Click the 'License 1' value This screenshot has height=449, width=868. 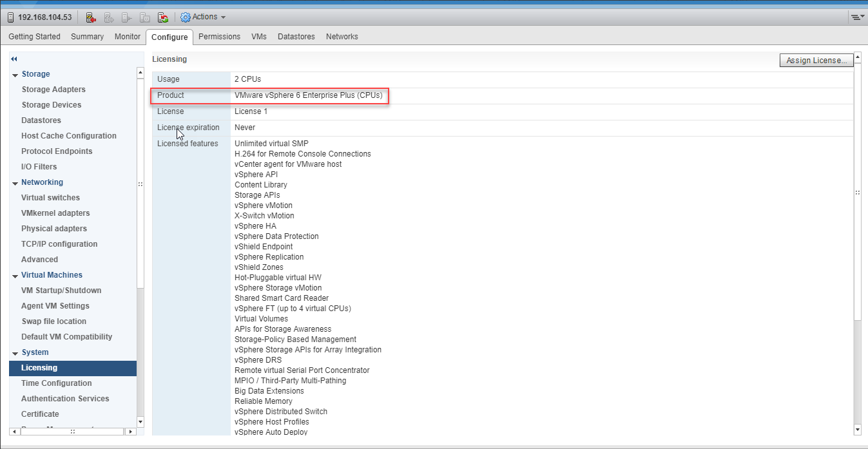[251, 111]
